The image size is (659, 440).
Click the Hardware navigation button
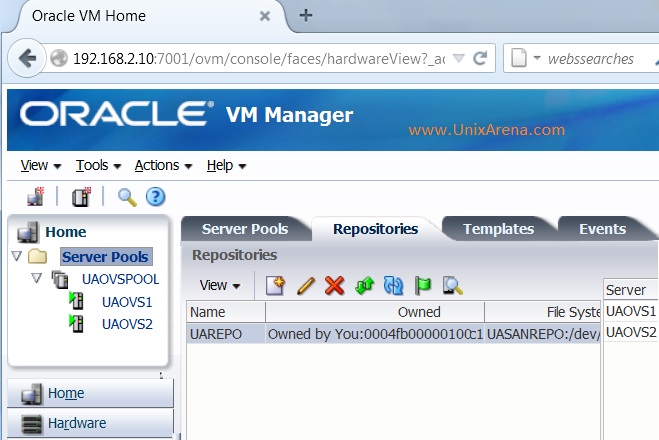[x=90, y=424]
